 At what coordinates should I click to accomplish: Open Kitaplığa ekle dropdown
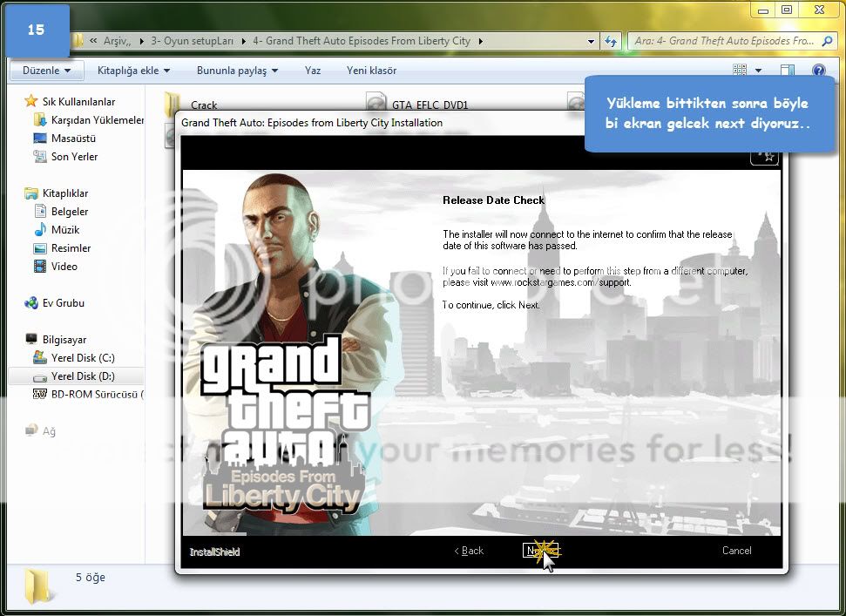(x=133, y=71)
